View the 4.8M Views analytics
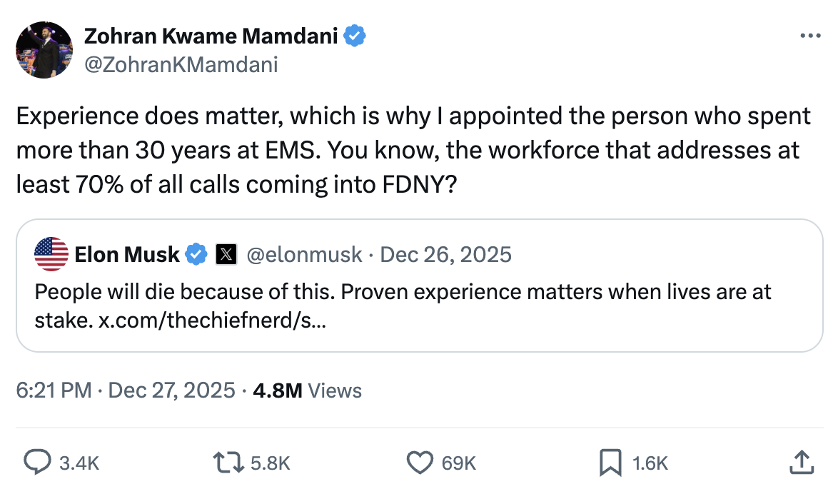 [x=308, y=390]
